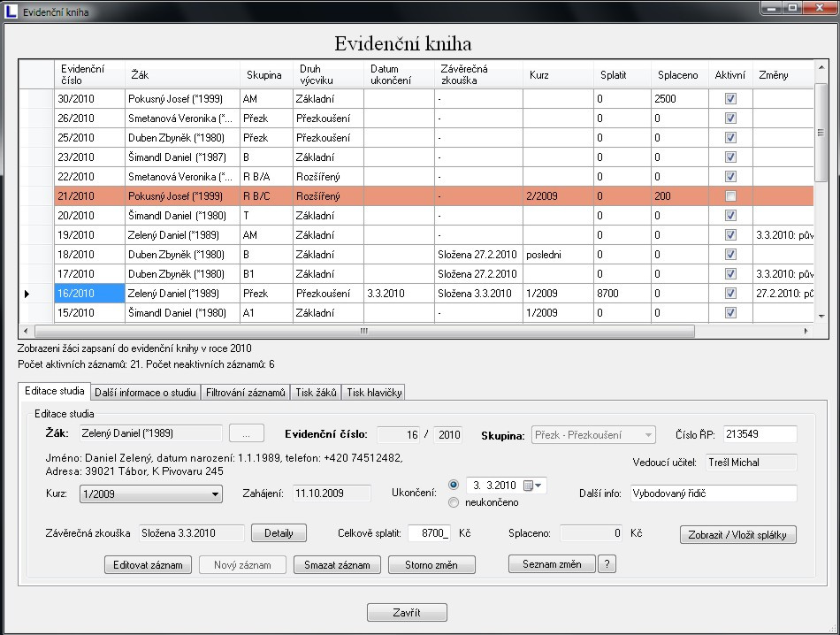Click the Editovat záznam button

tap(148, 565)
